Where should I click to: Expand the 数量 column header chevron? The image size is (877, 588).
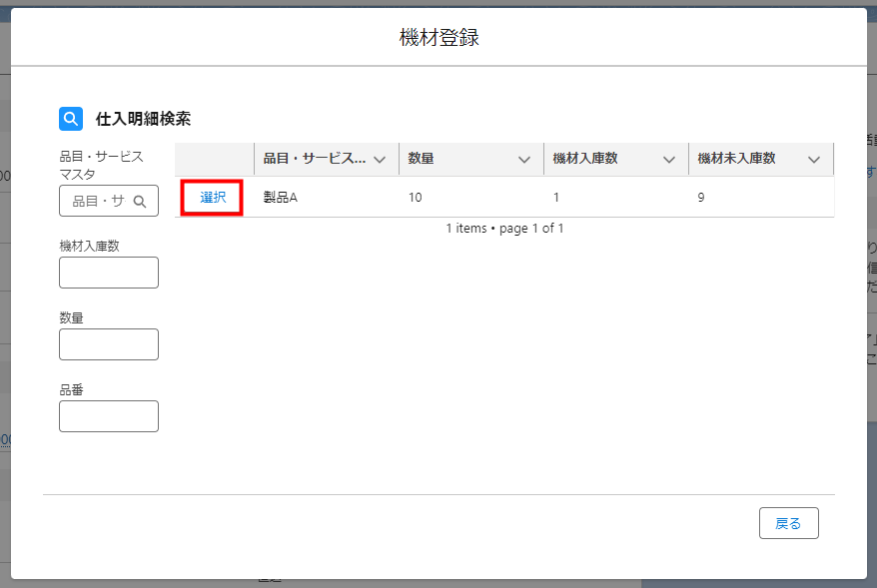click(x=524, y=160)
